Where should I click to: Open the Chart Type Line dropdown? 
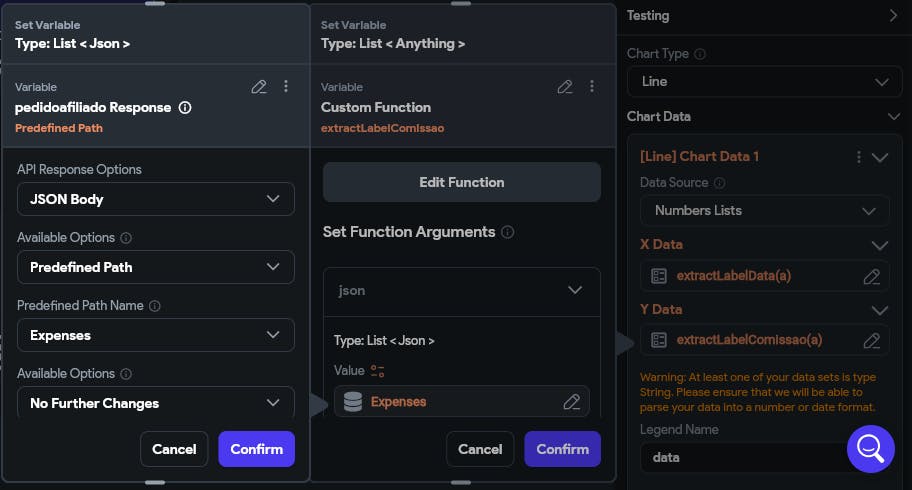coord(763,81)
